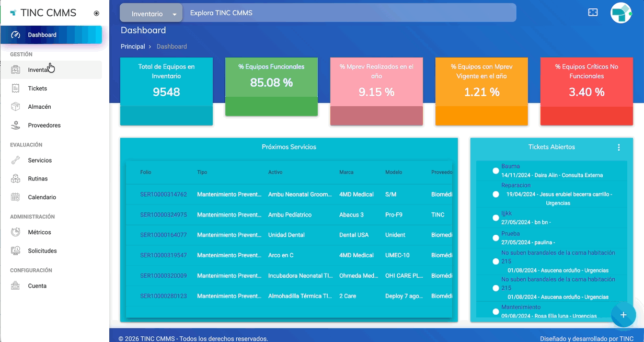Click the red Equipos Críticos No Funcionales card
644x342 pixels.
pyautogui.click(x=586, y=92)
